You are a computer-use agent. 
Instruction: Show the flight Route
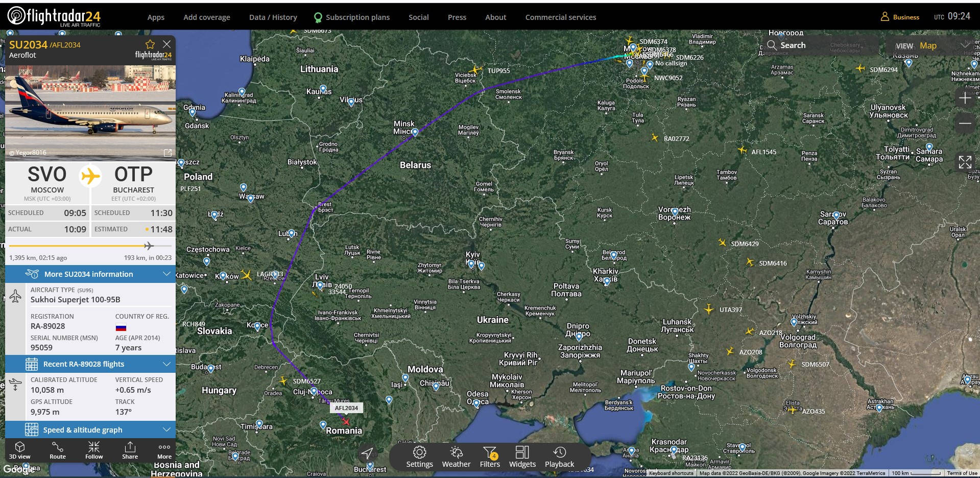point(58,450)
